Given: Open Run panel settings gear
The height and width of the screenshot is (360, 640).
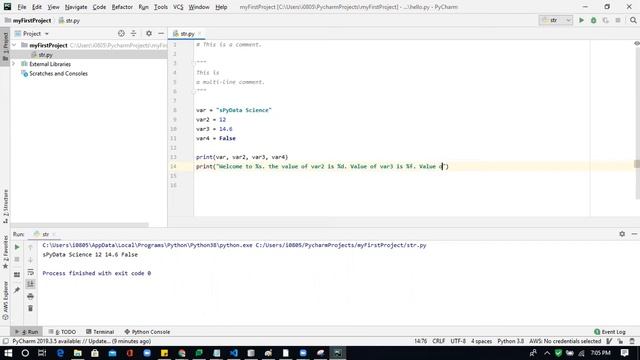Looking at the screenshot, I should click(622, 234).
